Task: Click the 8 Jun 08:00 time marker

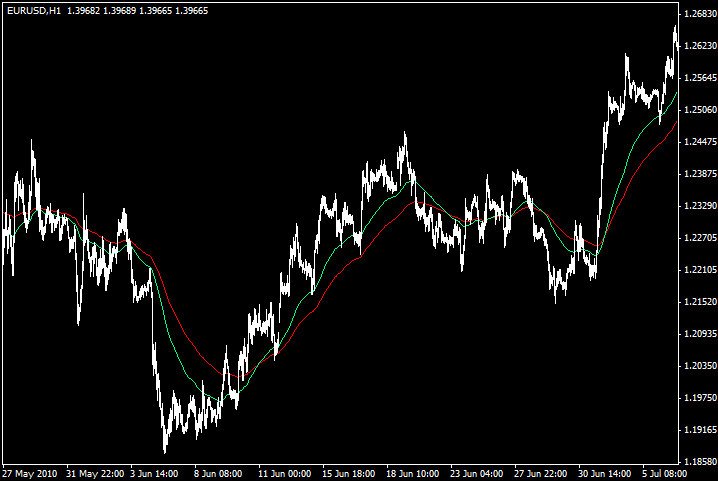Action: (x=220, y=472)
